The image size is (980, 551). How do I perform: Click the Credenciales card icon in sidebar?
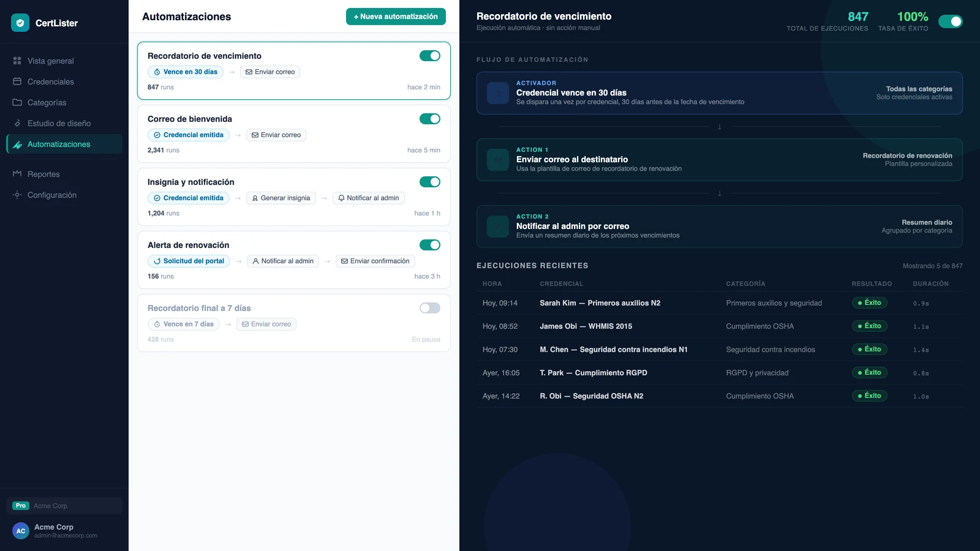17,81
